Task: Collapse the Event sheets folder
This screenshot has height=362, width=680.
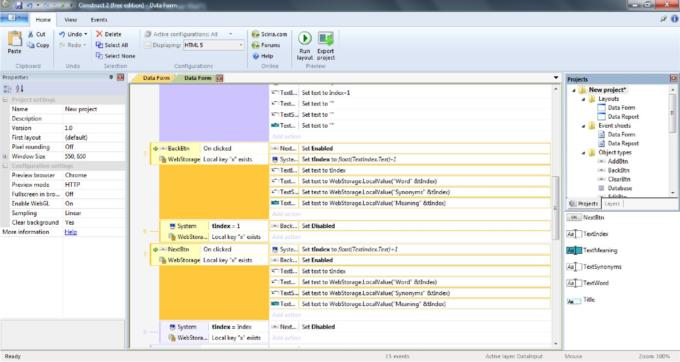Action: [x=583, y=126]
